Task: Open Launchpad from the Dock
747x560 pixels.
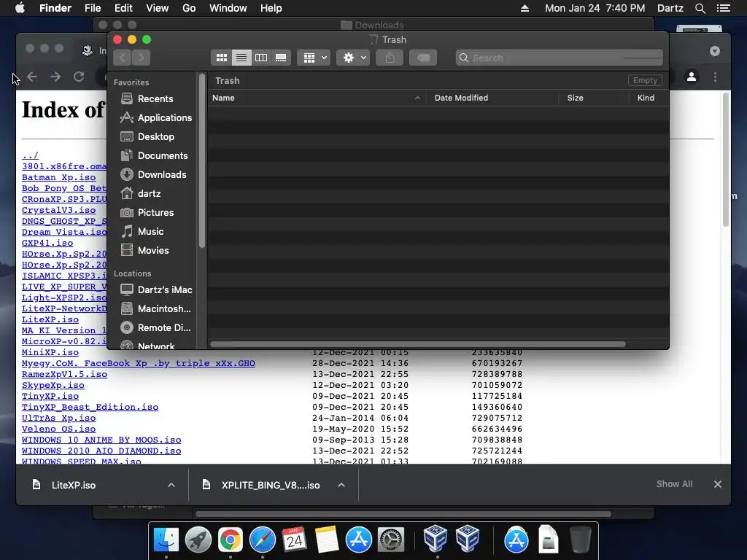Action: (x=198, y=540)
